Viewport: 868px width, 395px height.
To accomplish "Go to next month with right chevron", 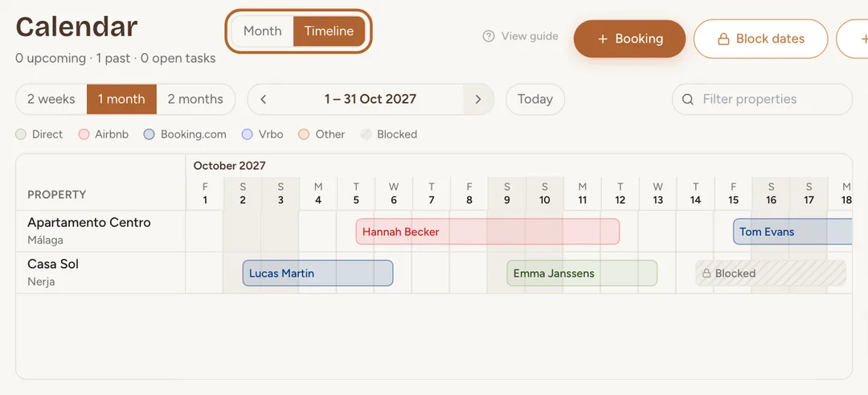I will pyautogui.click(x=477, y=100).
